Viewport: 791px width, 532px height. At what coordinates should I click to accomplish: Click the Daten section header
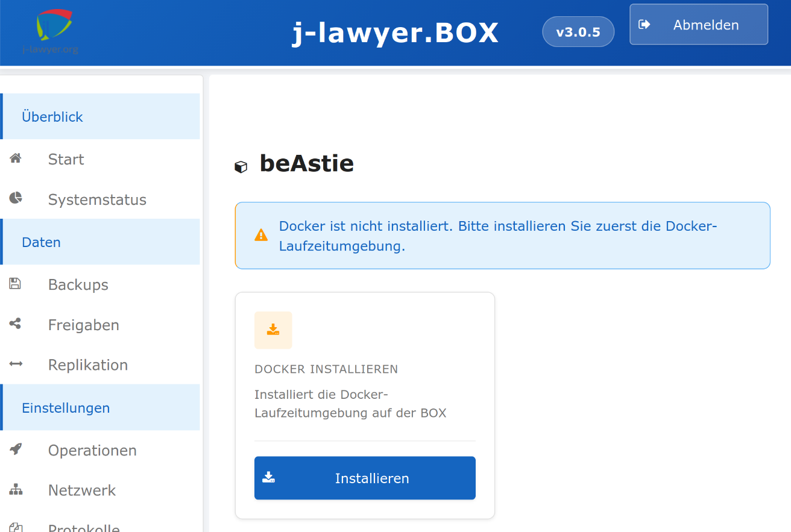point(100,242)
